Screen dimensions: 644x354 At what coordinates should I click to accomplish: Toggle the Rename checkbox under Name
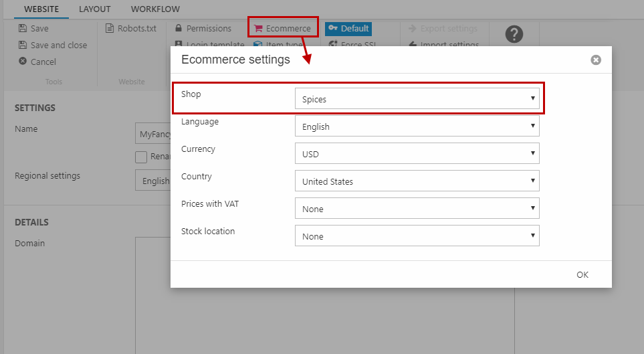(x=141, y=157)
